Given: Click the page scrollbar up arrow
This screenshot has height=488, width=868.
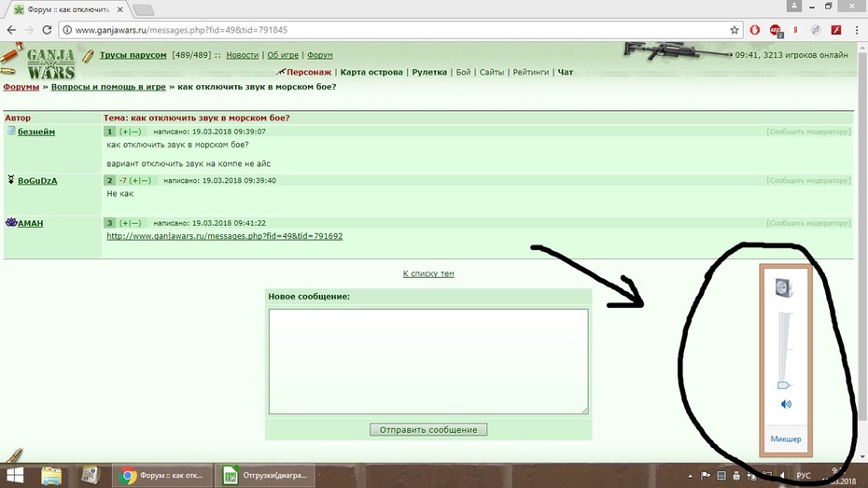Looking at the screenshot, I should point(862,49).
